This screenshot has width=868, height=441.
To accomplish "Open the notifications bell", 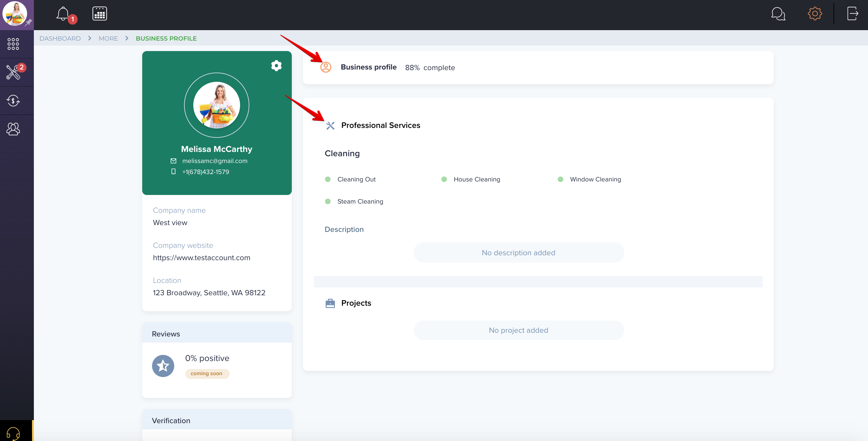I will tap(63, 14).
